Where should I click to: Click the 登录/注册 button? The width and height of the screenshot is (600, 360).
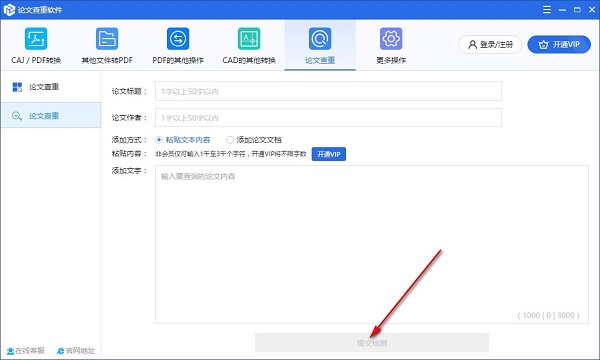[490, 44]
